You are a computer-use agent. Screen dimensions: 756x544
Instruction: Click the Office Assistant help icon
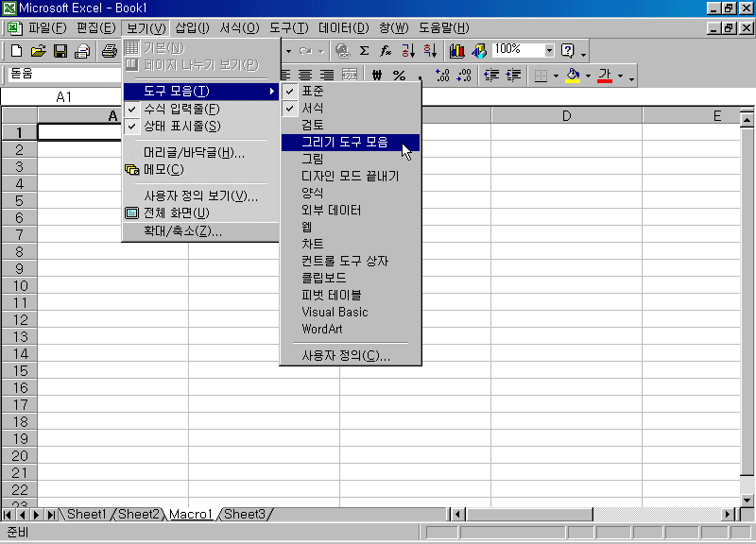pos(568,51)
